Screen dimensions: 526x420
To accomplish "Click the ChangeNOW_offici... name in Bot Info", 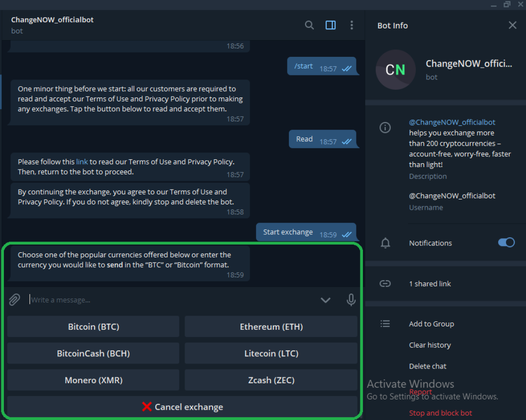I will [469, 63].
